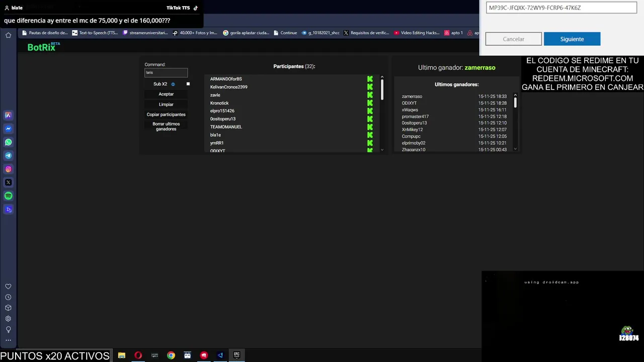Open the 'Pautas de diseño de...' bookmark
This screenshot has width=644, height=362.
click(45, 33)
